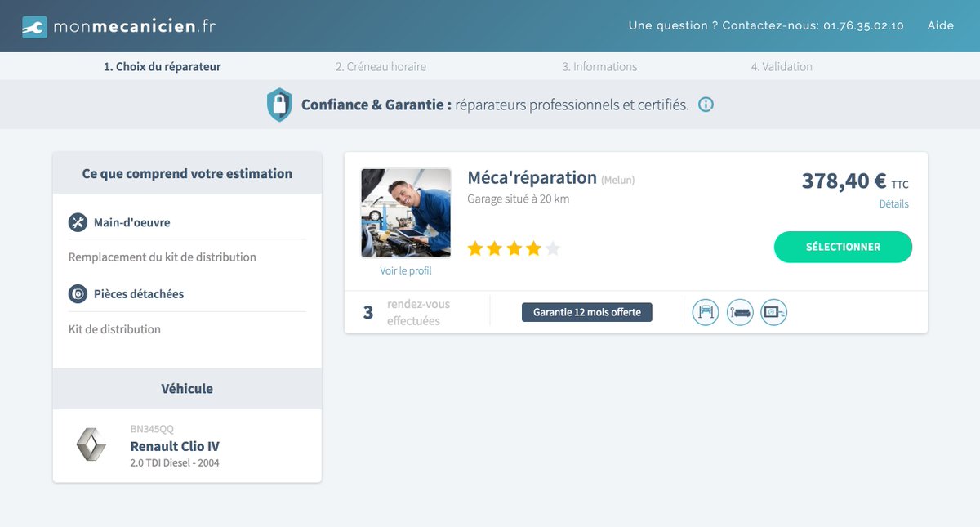Click Garage situé à 20 km text

coord(519,199)
